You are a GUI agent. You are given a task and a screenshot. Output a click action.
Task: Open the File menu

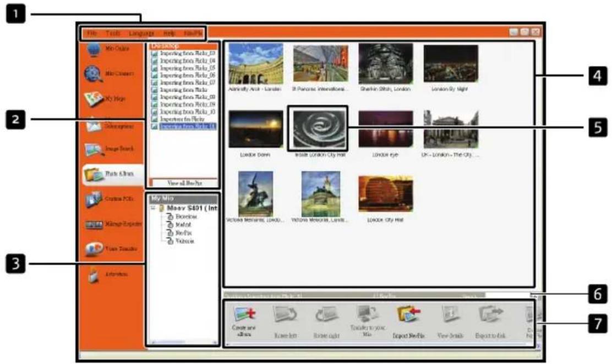(x=92, y=34)
